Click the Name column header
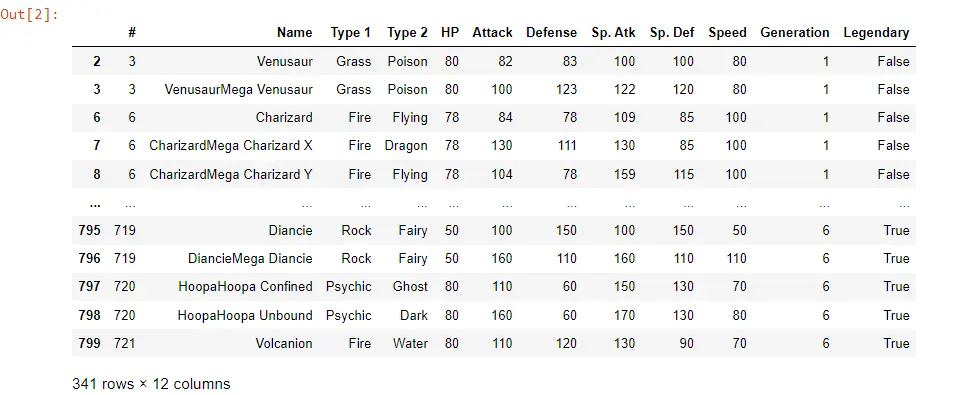The width and height of the screenshot is (961, 395). tap(294, 33)
